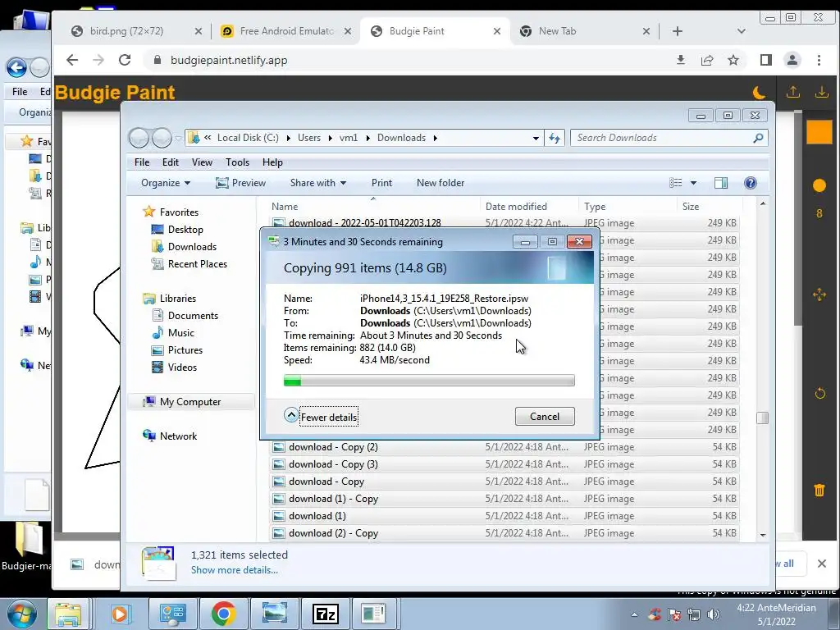Open View menu in Downloads Explorer
This screenshot has height=630, width=840.
[x=202, y=162]
